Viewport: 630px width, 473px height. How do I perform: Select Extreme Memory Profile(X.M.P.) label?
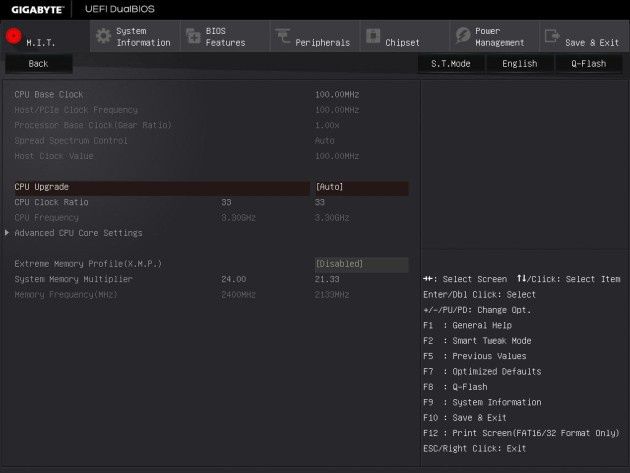click(88, 264)
